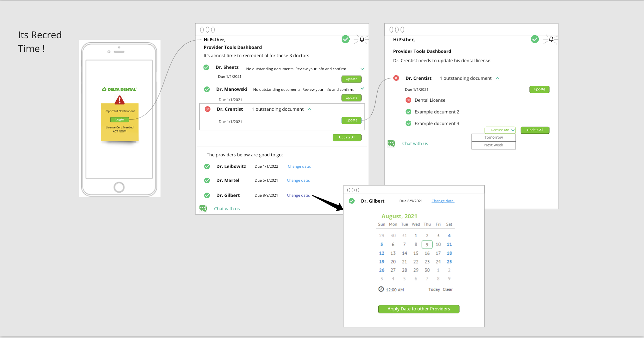Click the Dental License document row
Screen dimensions: 644x338
pyautogui.click(x=426, y=100)
